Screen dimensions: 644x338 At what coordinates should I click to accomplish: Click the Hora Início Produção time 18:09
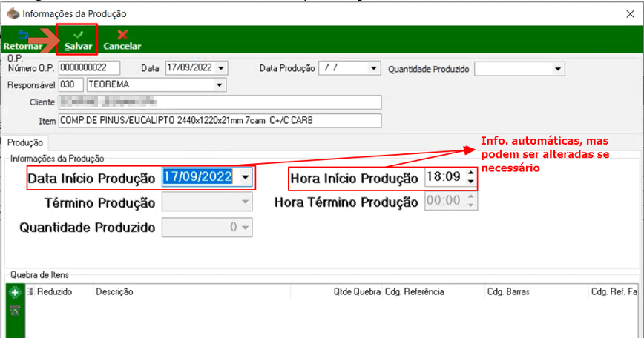point(444,177)
